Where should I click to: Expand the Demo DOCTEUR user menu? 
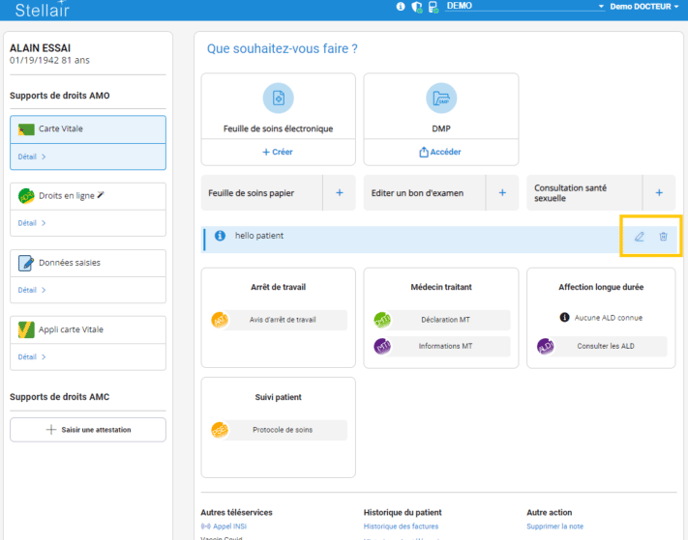pos(645,6)
